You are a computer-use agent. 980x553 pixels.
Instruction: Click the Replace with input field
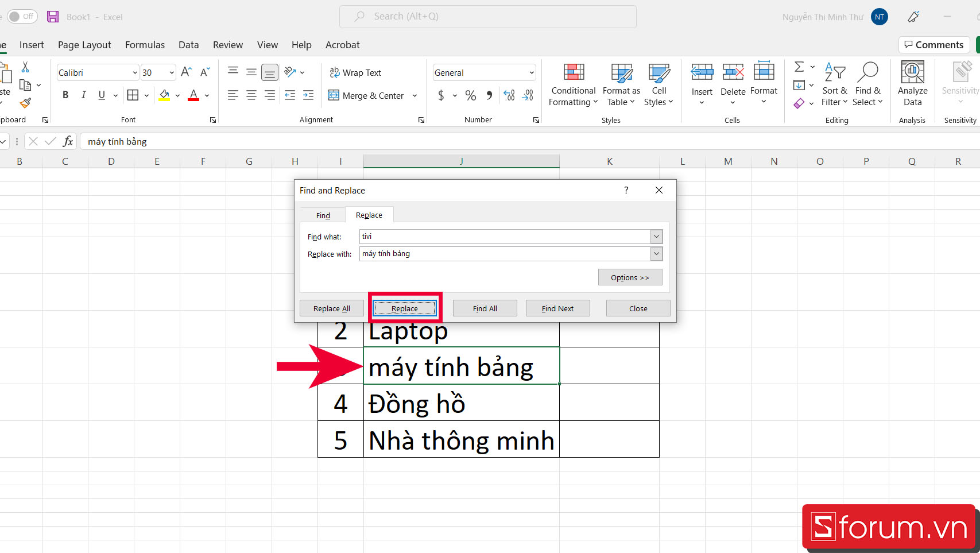tap(505, 253)
